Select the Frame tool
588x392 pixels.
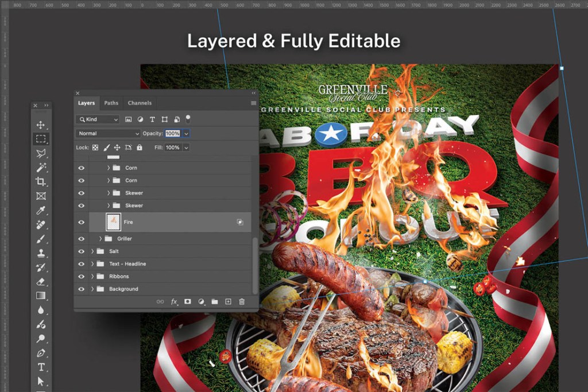(x=41, y=196)
